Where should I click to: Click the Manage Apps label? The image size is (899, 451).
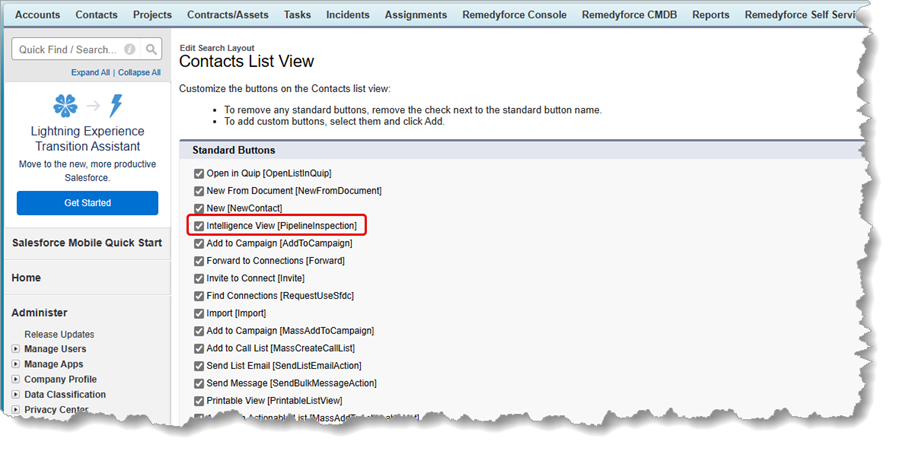coord(53,364)
